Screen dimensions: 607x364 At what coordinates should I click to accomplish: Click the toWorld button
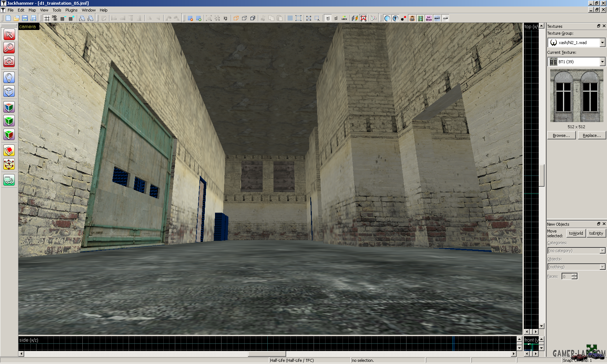click(576, 233)
